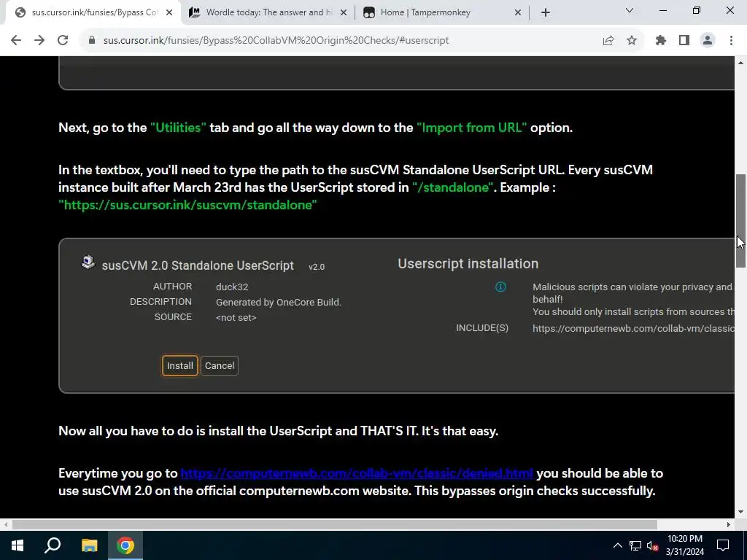Open a new browser tab

click(546, 12)
